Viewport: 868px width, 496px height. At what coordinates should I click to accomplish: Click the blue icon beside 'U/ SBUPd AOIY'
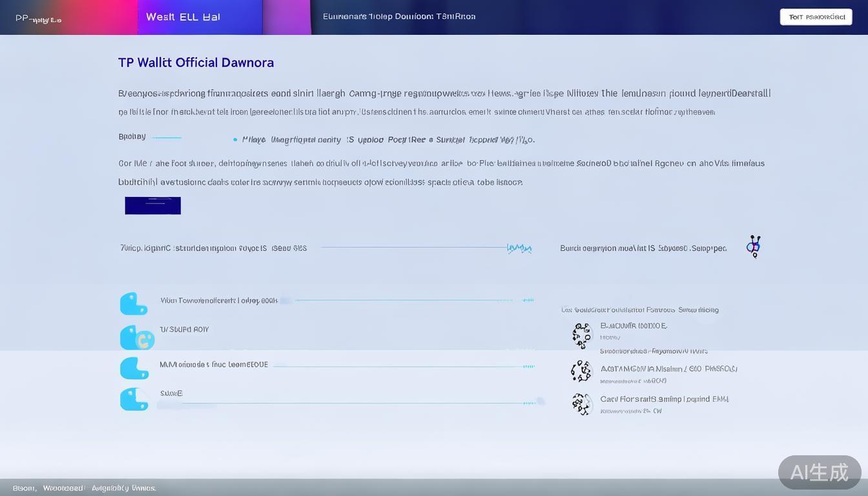click(x=137, y=338)
